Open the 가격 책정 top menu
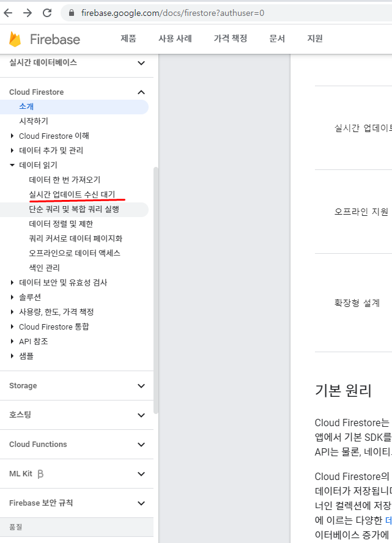Image resolution: width=392 pixels, height=543 pixels. [x=231, y=39]
